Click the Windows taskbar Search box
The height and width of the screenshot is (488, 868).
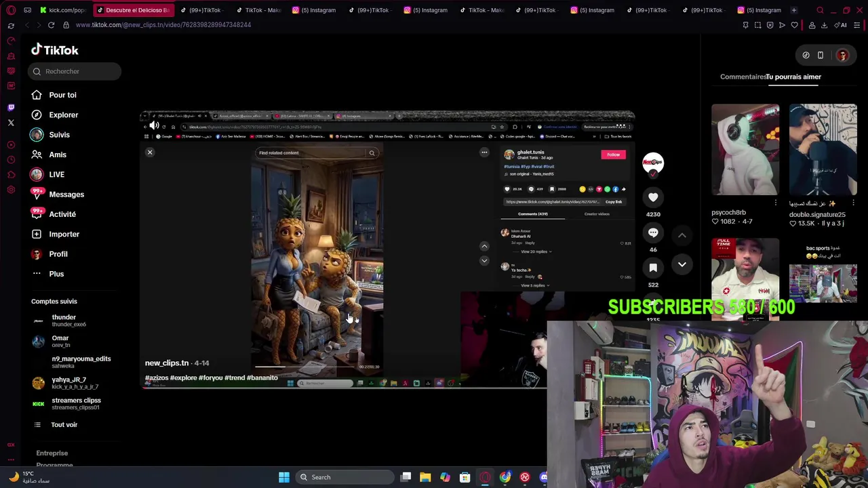344,477
